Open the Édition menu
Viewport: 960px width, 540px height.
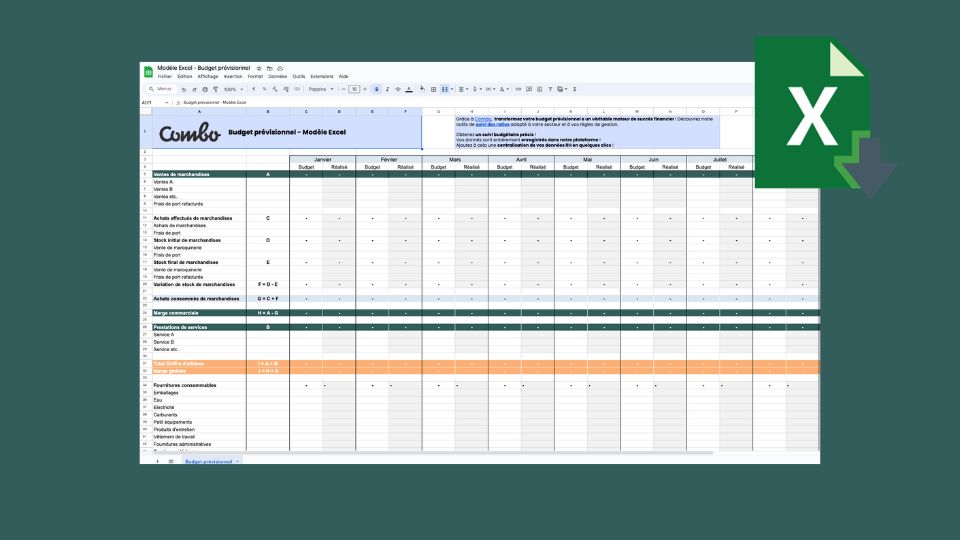[185, 77]
